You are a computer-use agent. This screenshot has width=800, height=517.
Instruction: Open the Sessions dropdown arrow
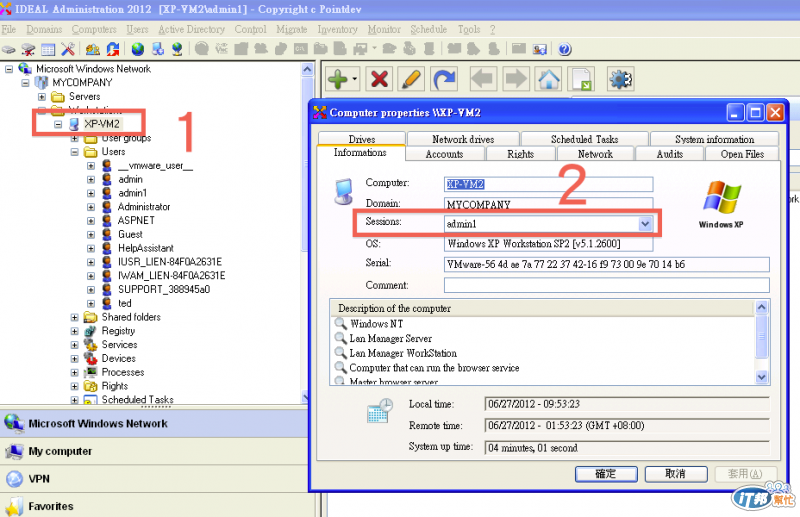[x=645, y=224]
